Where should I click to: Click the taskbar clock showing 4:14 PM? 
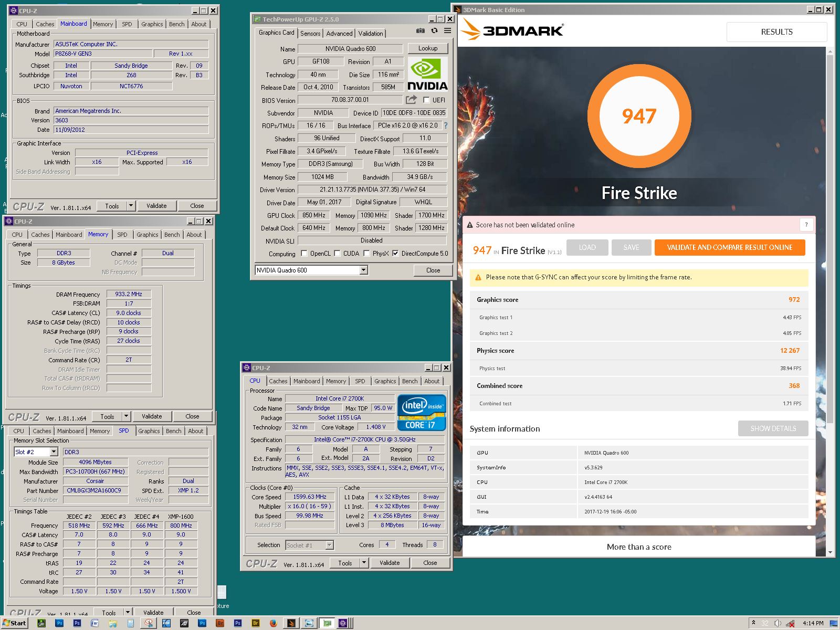813,623
